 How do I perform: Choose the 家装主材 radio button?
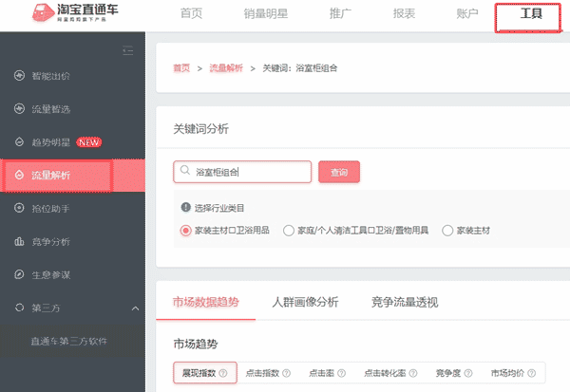[447, 230]
